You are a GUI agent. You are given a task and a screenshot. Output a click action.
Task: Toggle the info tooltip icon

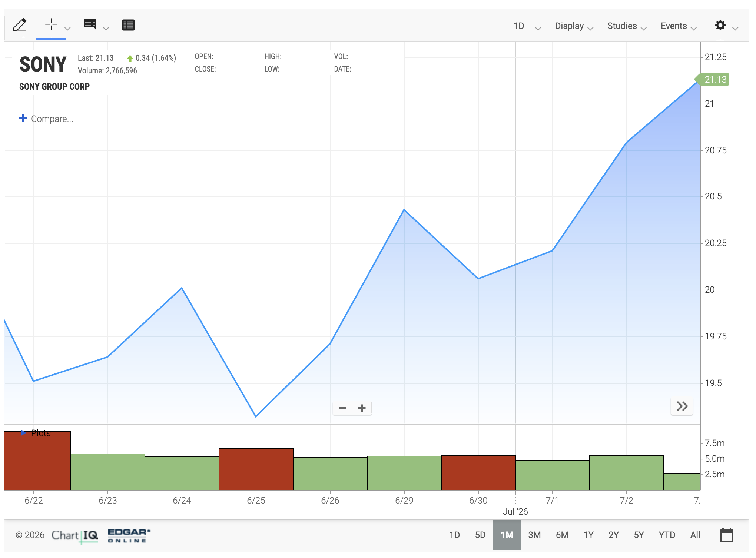pos(90,25)
